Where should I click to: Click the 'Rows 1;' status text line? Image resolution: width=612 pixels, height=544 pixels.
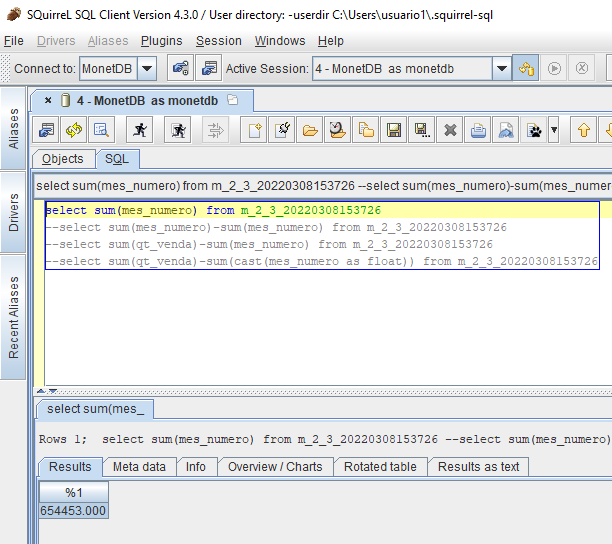tap(324, 439)
